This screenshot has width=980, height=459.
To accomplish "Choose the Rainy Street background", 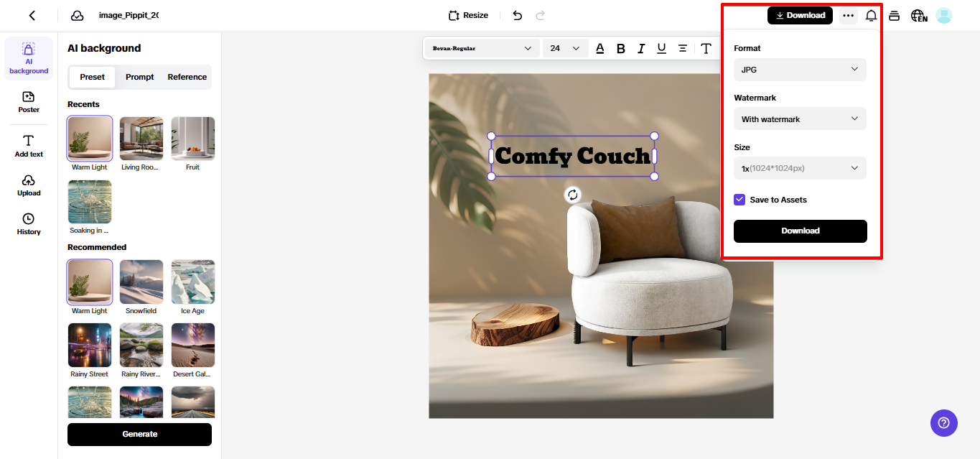I will pos(90,346).
